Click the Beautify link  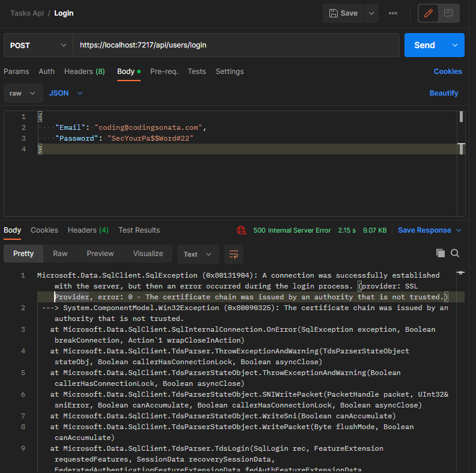pos(444,93)
